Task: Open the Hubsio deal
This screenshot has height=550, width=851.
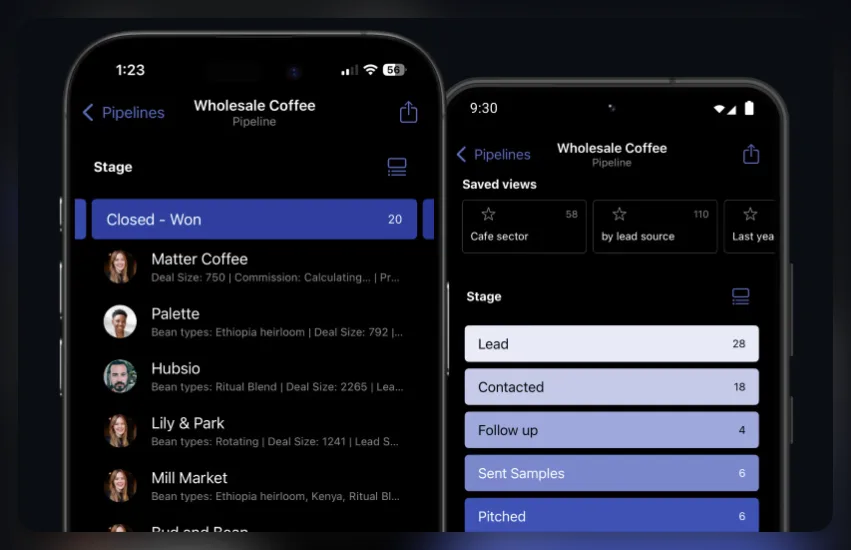Action: tap(252, 376)
